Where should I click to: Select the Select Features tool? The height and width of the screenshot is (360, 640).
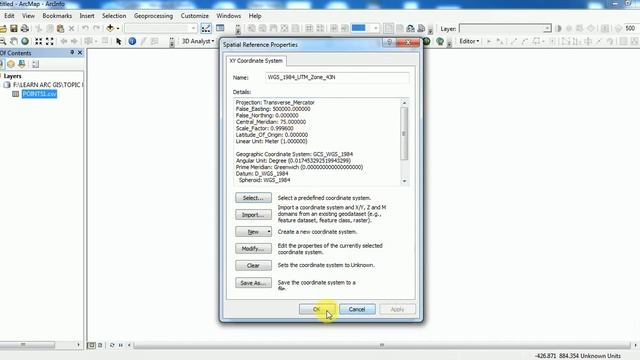(x=89, y=41)
